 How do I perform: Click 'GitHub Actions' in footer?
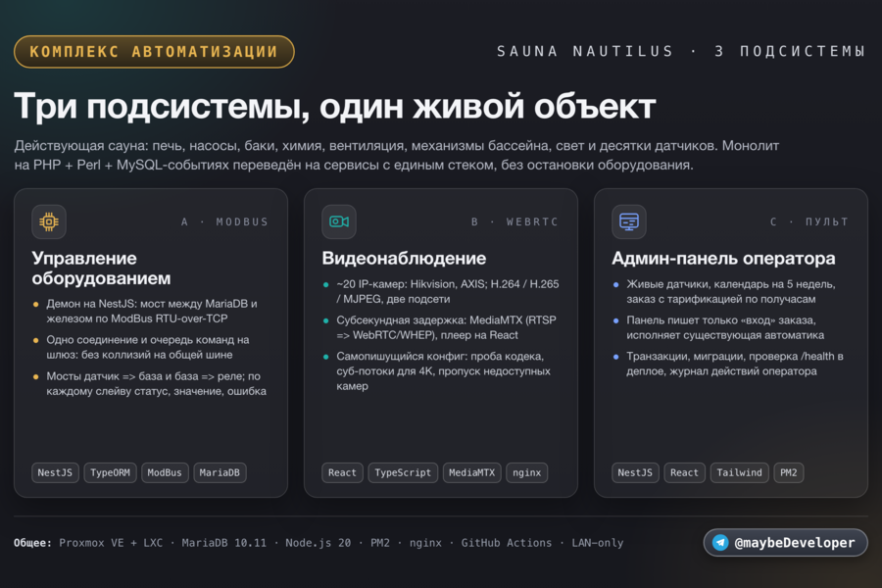pyautogui.click(x=507, y=543)
